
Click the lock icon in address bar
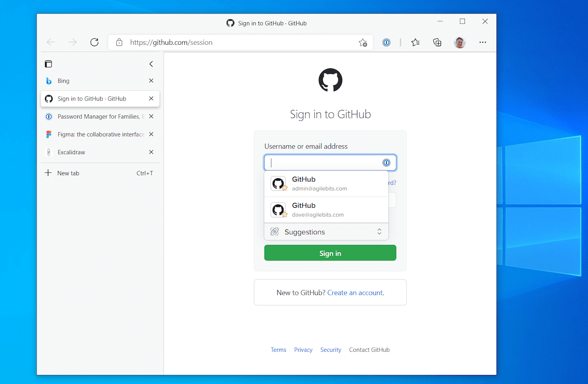[x=119, y=43]
